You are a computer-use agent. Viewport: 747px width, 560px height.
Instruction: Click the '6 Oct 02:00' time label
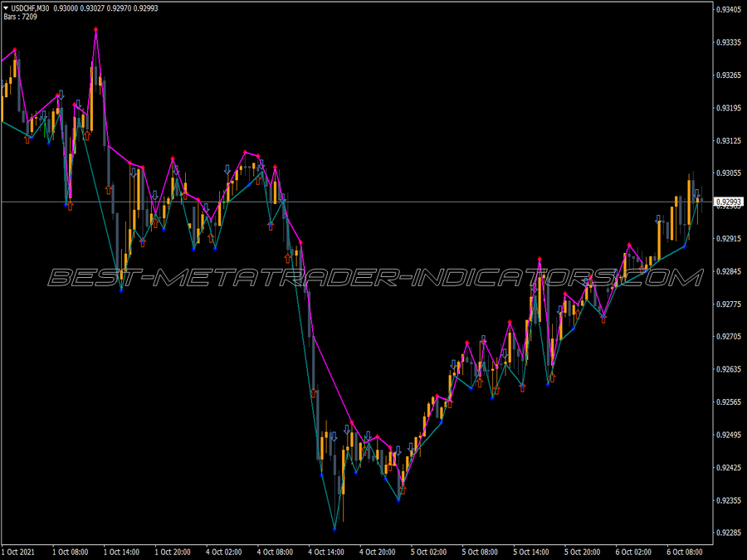coord(633,552)
